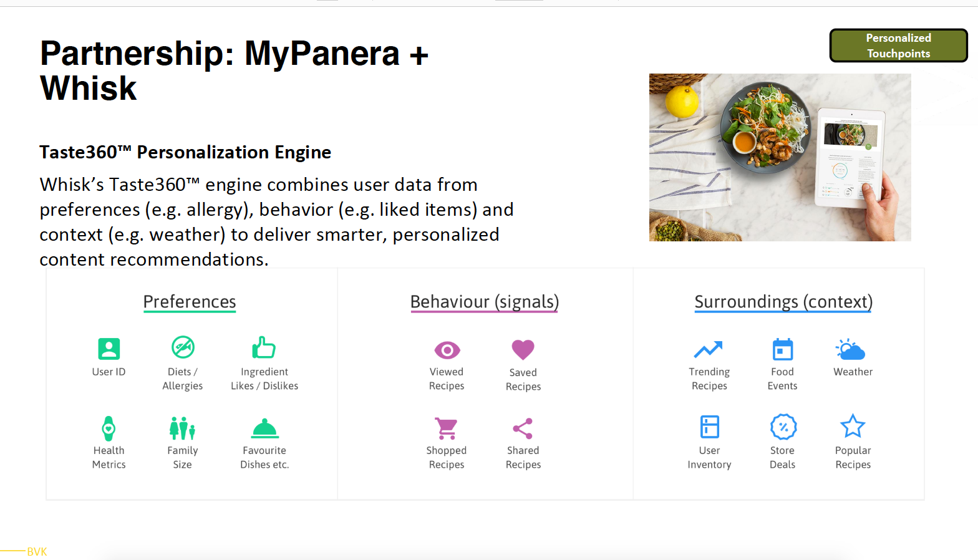Click the Weather cloud icon
Image resolution: width=978 pixels, height=560 pixels.
coord(851,350)
